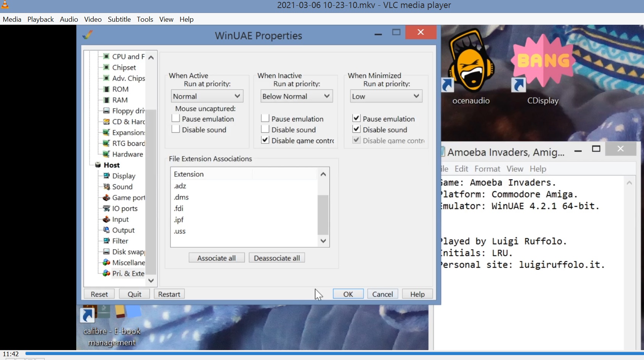644x360 pixels.
Task: Select the Filter monitor icon
Action: pos(107,241)
